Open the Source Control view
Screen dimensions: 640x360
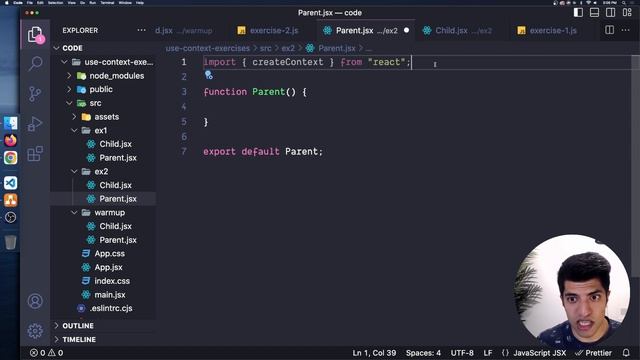[x=35, y=94]
